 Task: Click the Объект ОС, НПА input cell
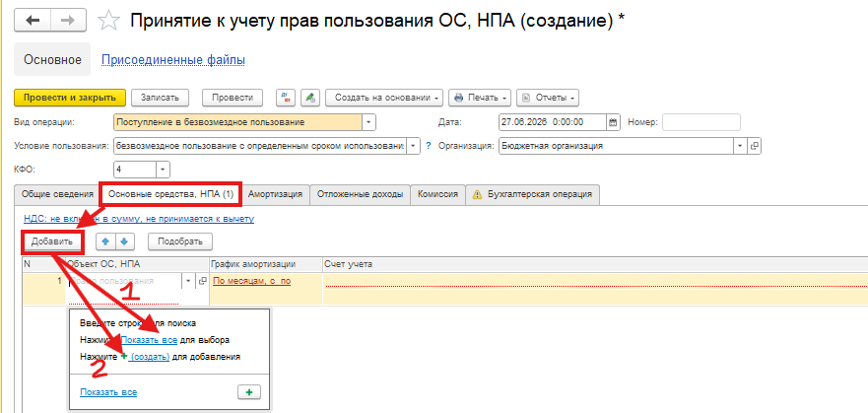pyautogui.click(x=124, y=281)
